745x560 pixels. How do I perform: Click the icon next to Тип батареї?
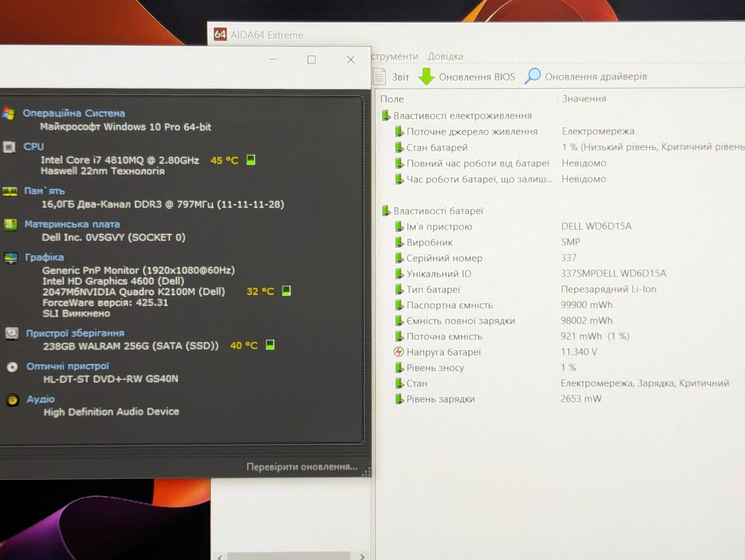coord(399,289)
